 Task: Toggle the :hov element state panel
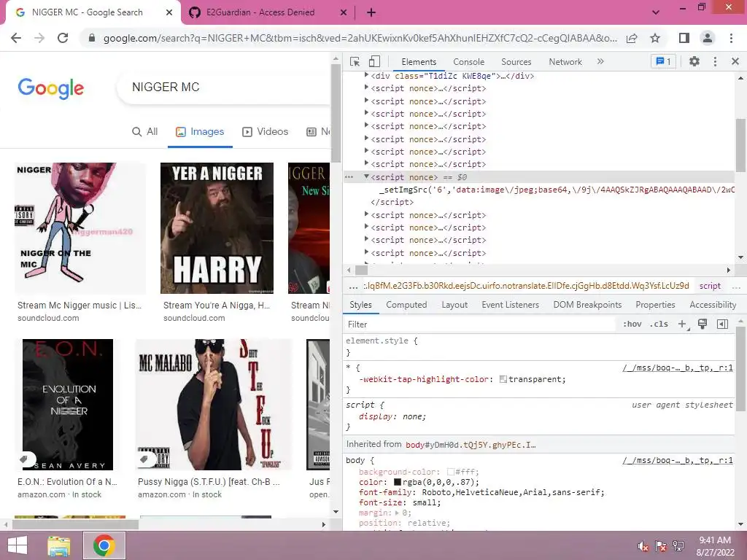click(x=632, y=324)
